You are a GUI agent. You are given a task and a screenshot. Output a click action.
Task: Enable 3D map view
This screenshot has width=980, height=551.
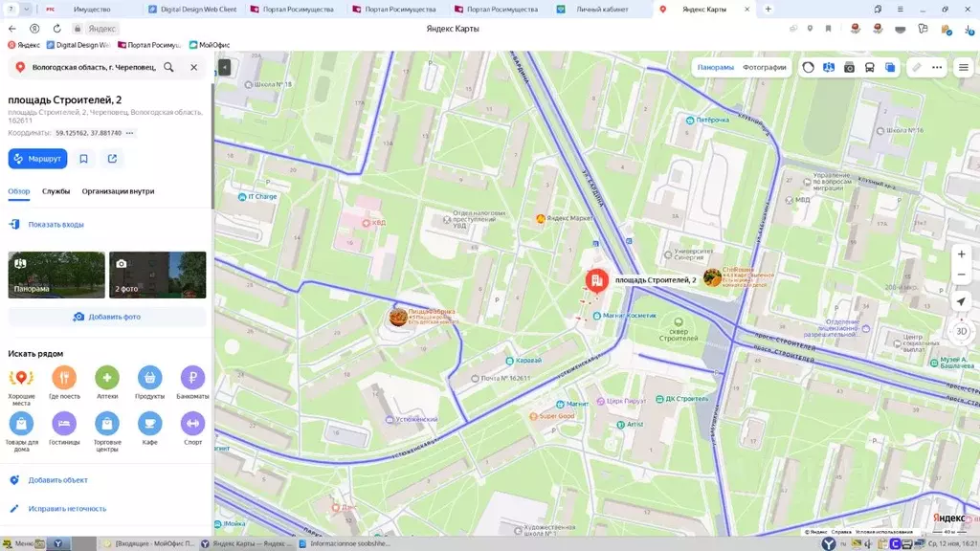point(961,330)
